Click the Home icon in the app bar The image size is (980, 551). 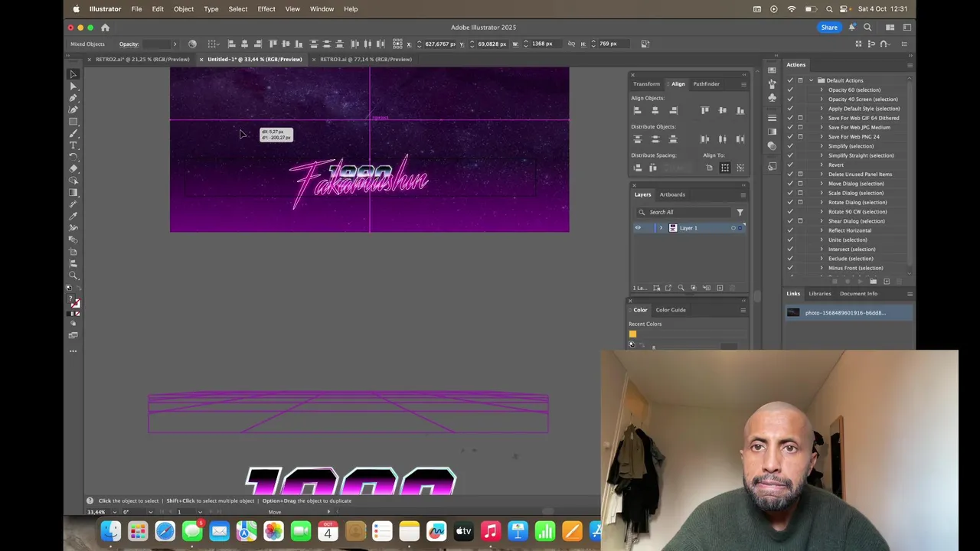pos(105,28)
